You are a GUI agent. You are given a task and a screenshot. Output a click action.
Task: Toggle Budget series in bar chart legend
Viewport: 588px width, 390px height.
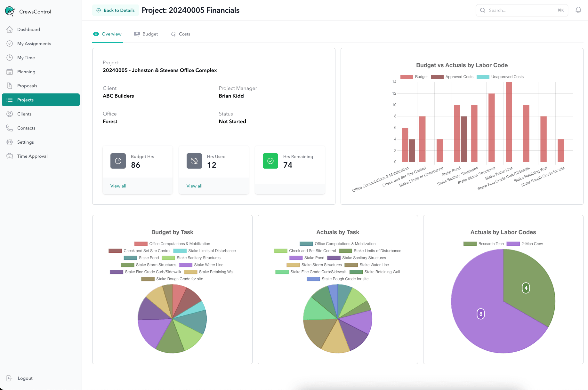[414, 77]
